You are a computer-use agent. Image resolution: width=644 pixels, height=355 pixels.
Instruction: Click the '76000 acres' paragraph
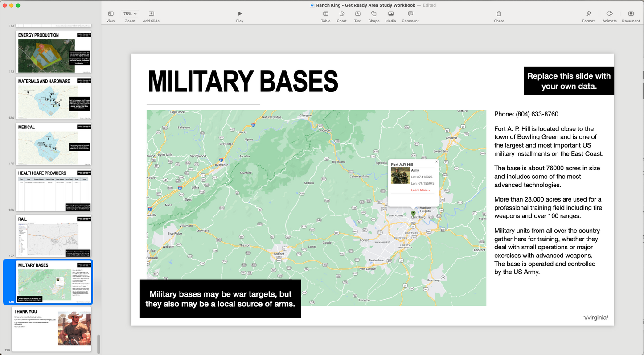coord(547,177)
